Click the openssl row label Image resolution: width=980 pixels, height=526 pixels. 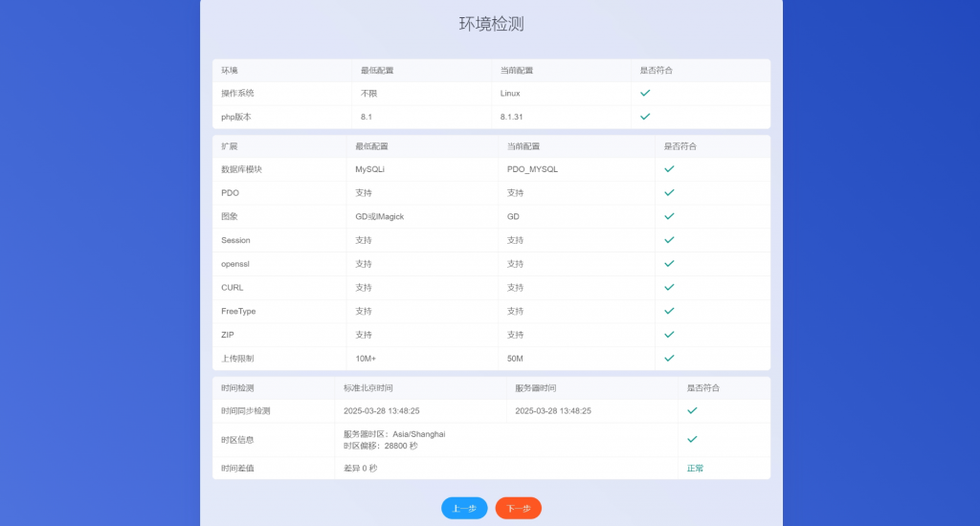point(235,264)
